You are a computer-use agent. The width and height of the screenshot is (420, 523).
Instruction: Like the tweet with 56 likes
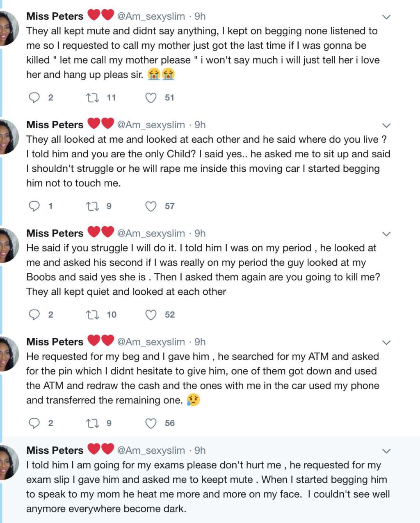pos(151,423)
